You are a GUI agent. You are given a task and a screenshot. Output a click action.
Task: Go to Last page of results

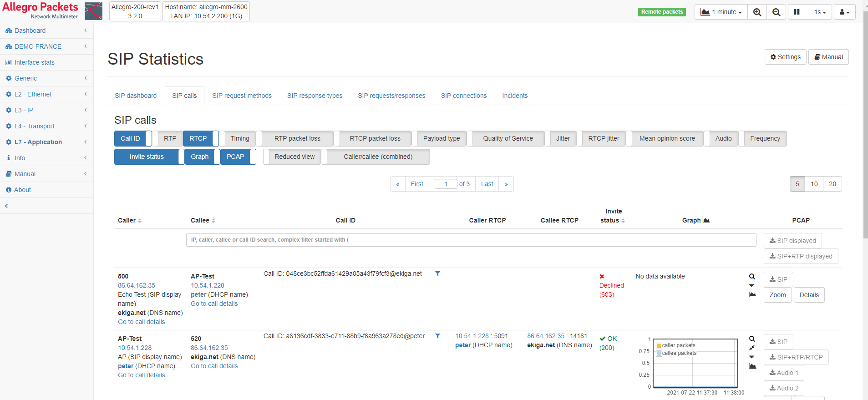point(487,184)
